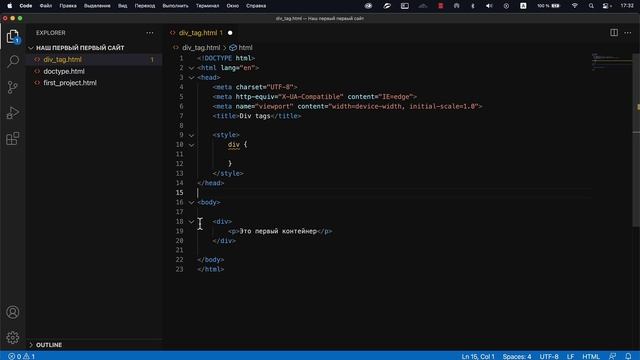Click the Explorer more actions ellipsis

click(150, 33)
